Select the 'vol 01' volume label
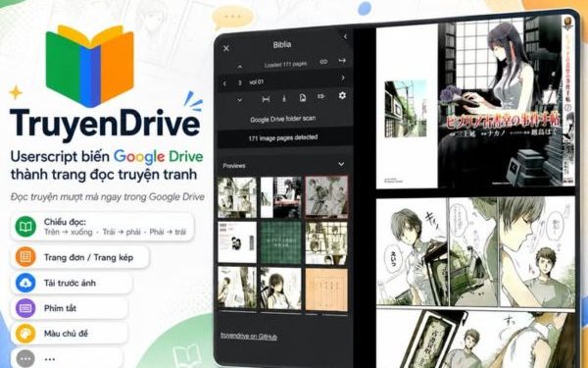The width and height of the screenshot is (588, 368). [x=257, y=81]
